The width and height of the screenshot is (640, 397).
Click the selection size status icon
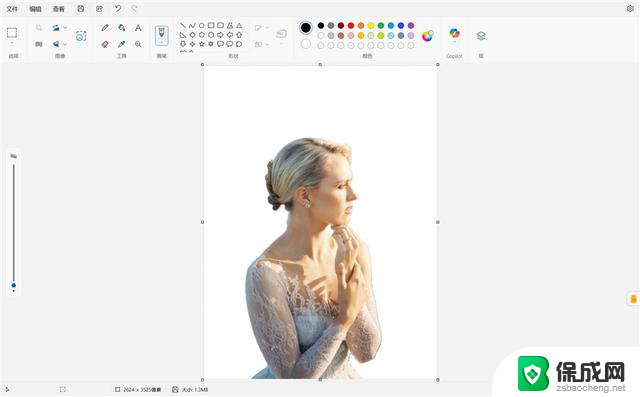click(62, 389)
